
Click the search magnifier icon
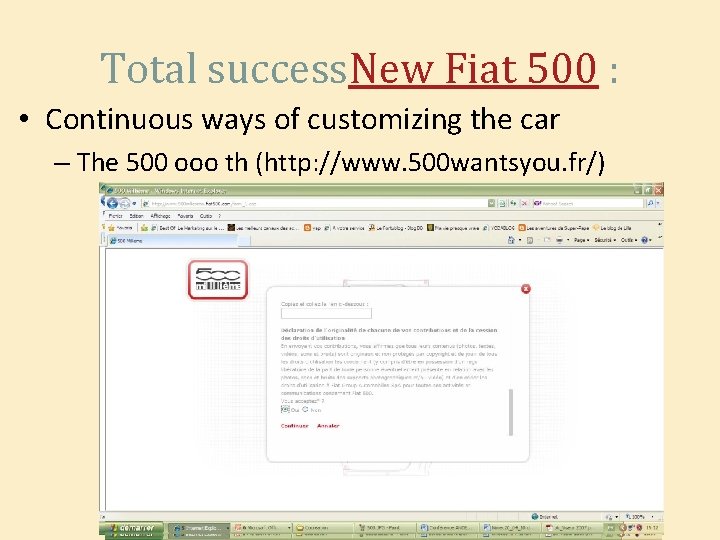tap(650, 203)
